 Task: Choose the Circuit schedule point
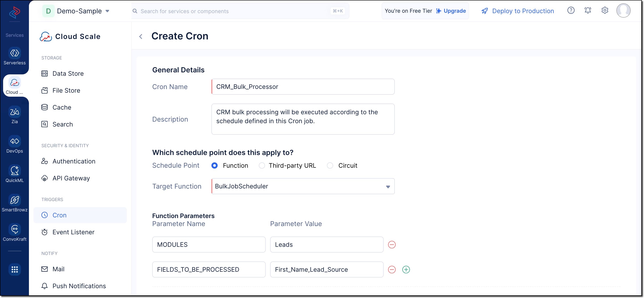click(330, 165)
